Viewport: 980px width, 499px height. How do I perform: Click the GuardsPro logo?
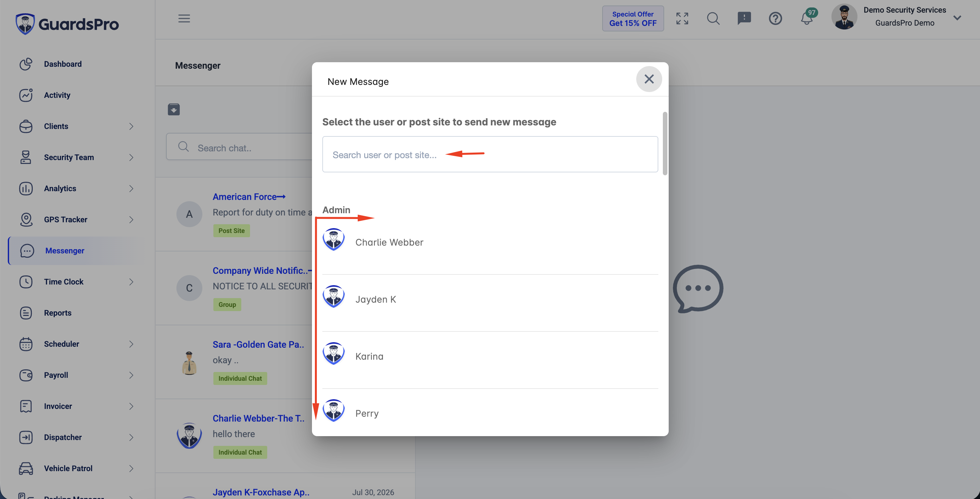[67, 24]
